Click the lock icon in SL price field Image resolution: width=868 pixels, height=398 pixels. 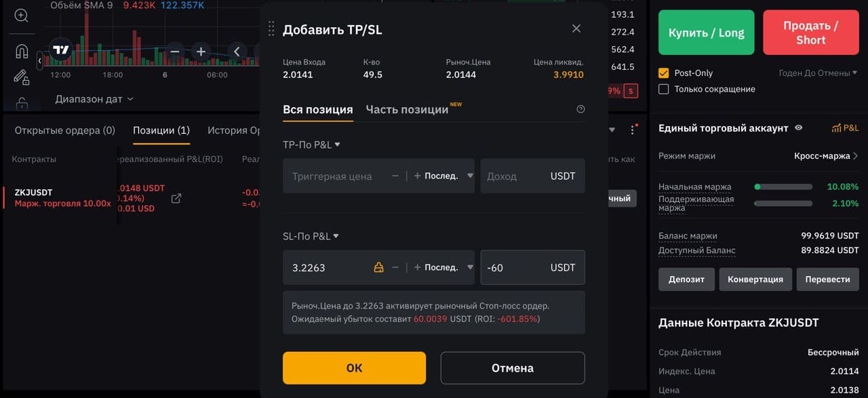point(378,268)
